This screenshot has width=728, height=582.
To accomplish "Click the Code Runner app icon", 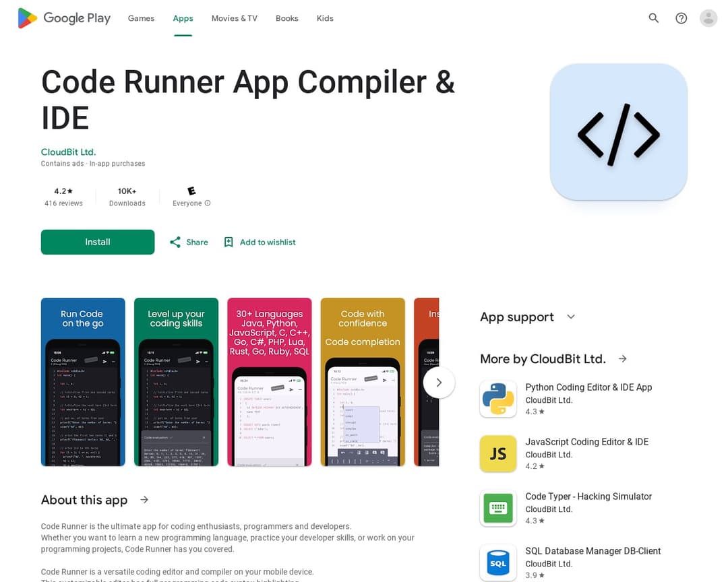I will pos(618,133).
